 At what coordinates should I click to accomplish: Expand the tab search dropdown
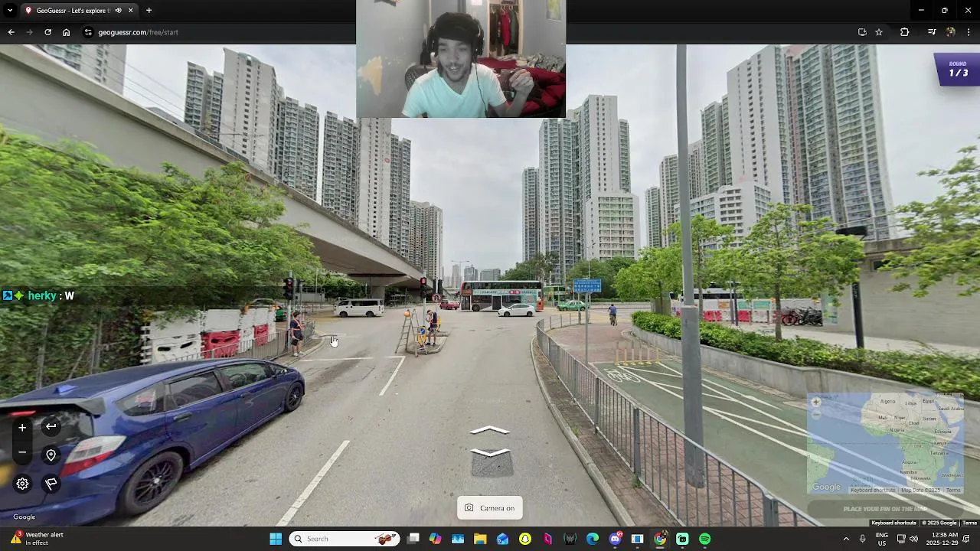(x=11, y=11)
